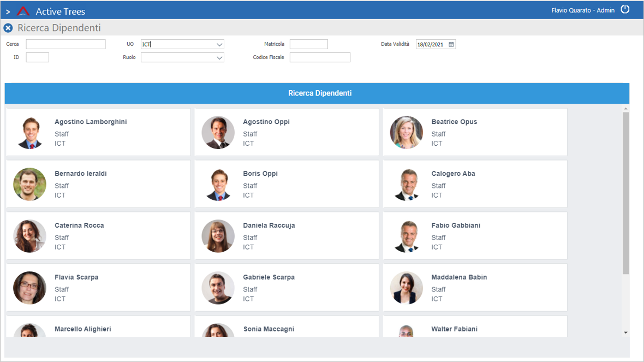Image resolution: width=644 pixels, height=362 pixels.
Task: Open Boris Oppi's photo
Action: pyautogui.click(x=218, y=184)
